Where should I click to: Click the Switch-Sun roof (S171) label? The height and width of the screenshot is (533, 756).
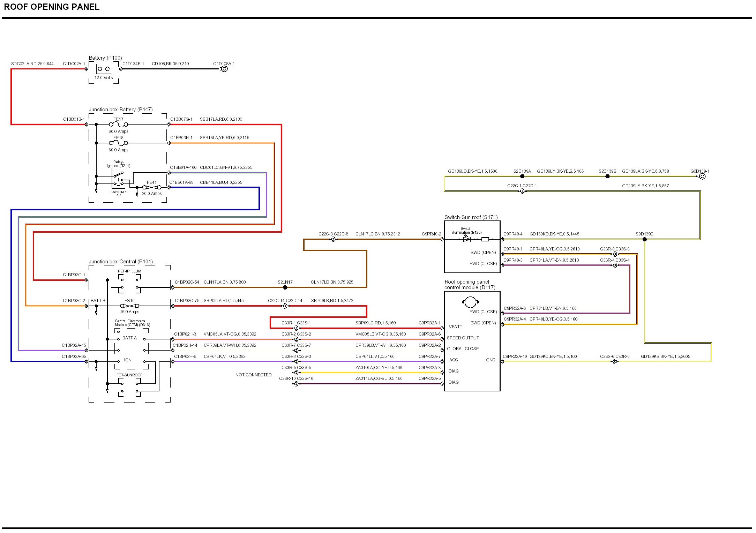point(471,217)
